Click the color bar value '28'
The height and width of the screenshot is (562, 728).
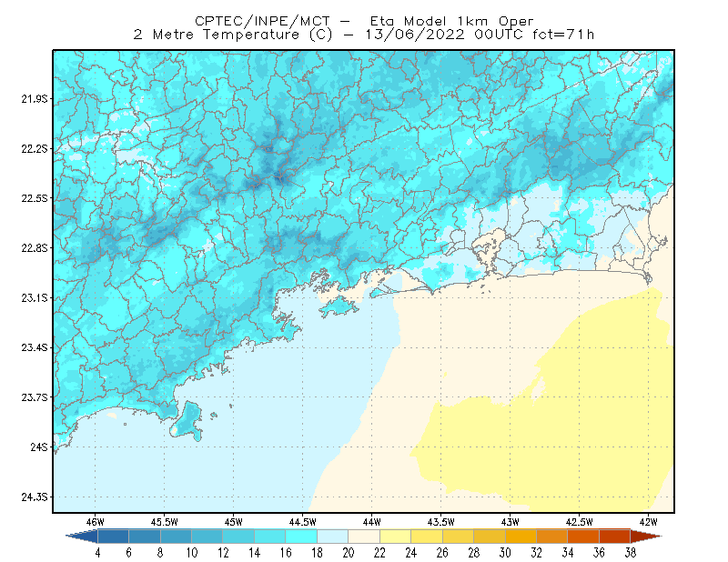pos(473,553)
